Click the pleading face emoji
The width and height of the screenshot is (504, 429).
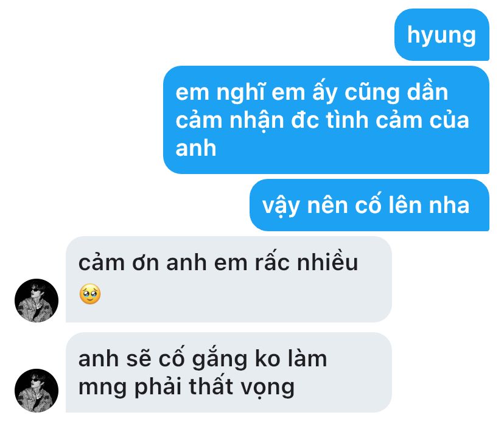(x=90, y=294)
